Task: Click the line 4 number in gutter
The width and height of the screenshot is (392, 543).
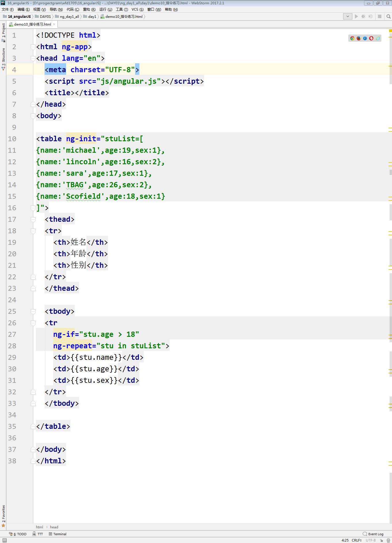Action: click(x=14, y=70)
